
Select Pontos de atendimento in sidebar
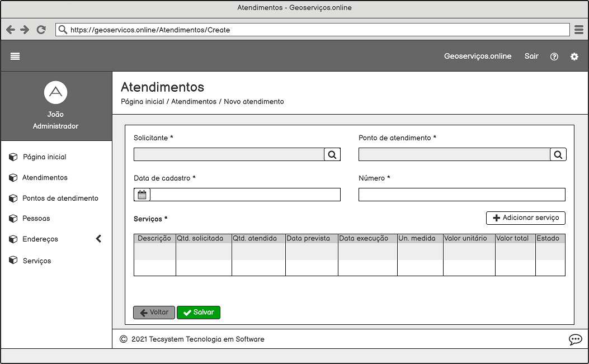coord(60,198)
